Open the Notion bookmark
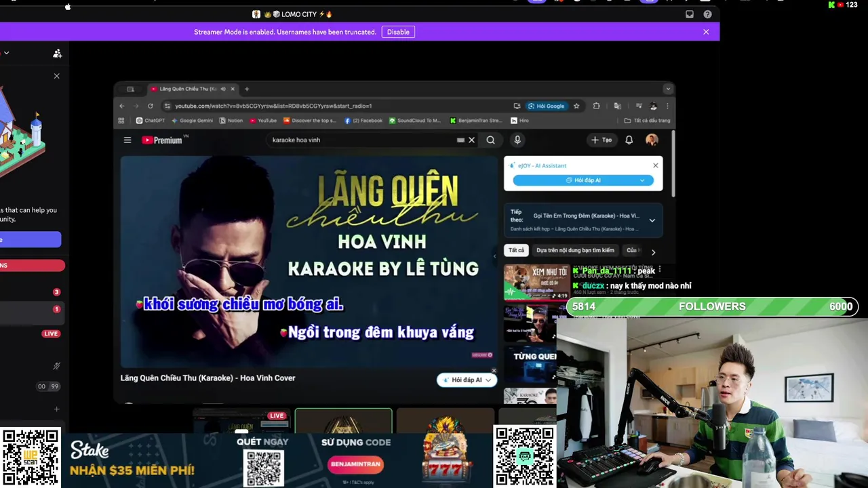The width and height of the screenshot is (868, 488). click(231, 121)
